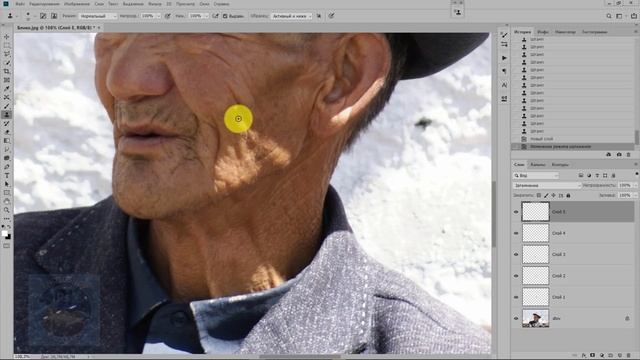Image resolution: width=640 pixels, height=360 pixels.
Task: Toggle airbrush build-up icon after flow
Action: coord(215,16)
